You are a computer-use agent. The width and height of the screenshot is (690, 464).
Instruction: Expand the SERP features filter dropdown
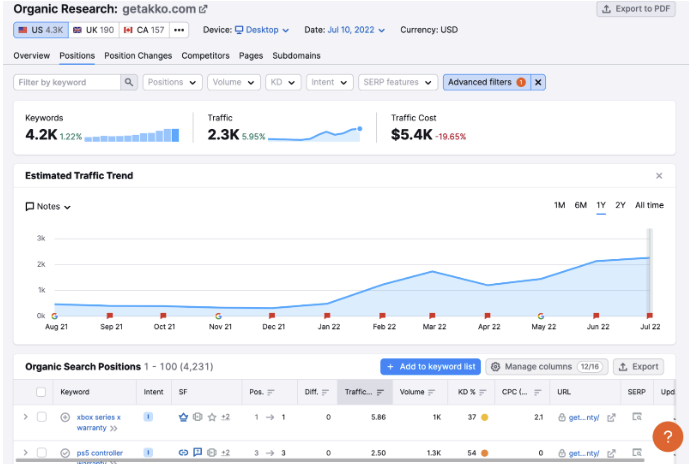click(400, 82)
